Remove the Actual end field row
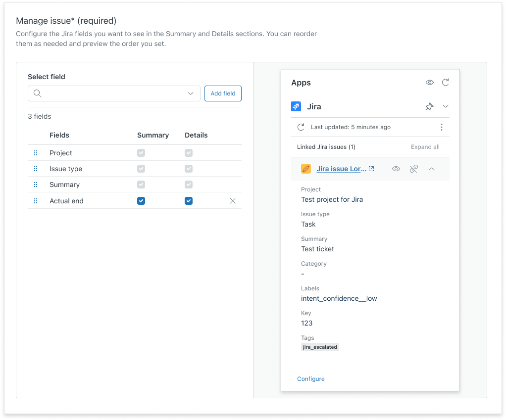 [x=233, y=201]
